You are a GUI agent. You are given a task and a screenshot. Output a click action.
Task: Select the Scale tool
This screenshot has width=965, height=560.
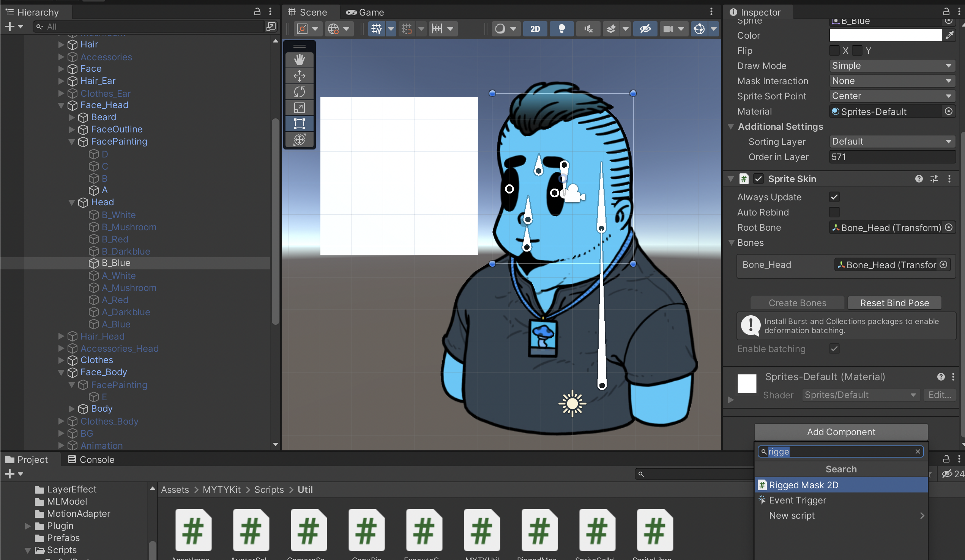(x=299, y=108)
